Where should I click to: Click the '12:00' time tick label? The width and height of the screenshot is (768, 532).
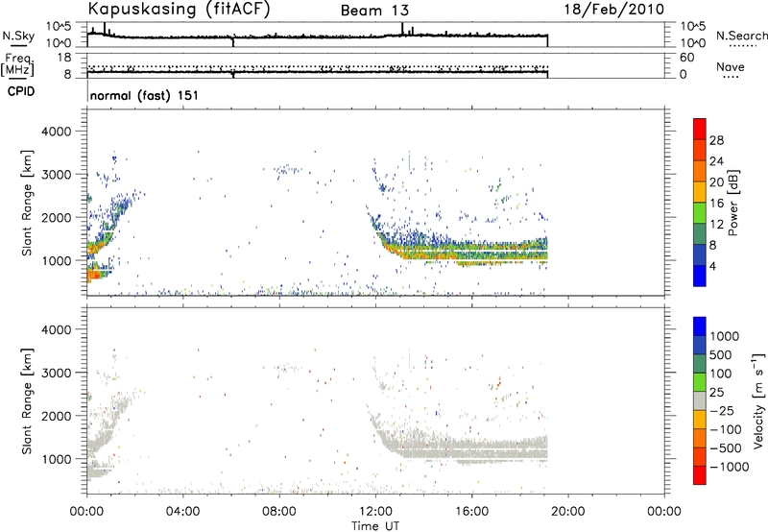(375, 512)
